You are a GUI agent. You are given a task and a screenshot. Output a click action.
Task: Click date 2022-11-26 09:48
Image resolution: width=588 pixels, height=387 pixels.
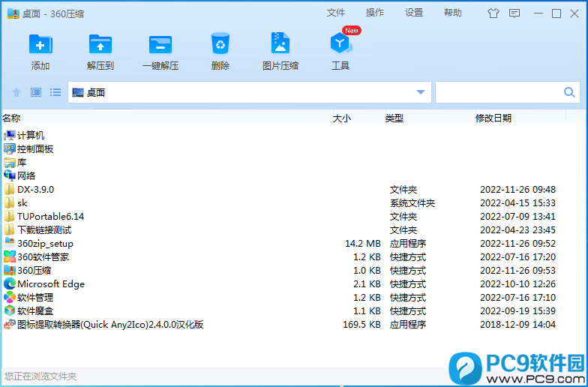[517, 189]
